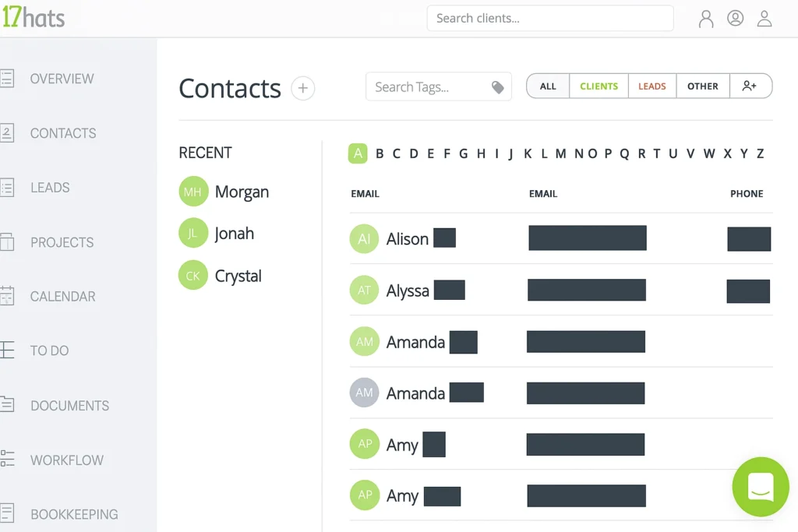Select the ALL contacts filter

[x=548, y=86]
